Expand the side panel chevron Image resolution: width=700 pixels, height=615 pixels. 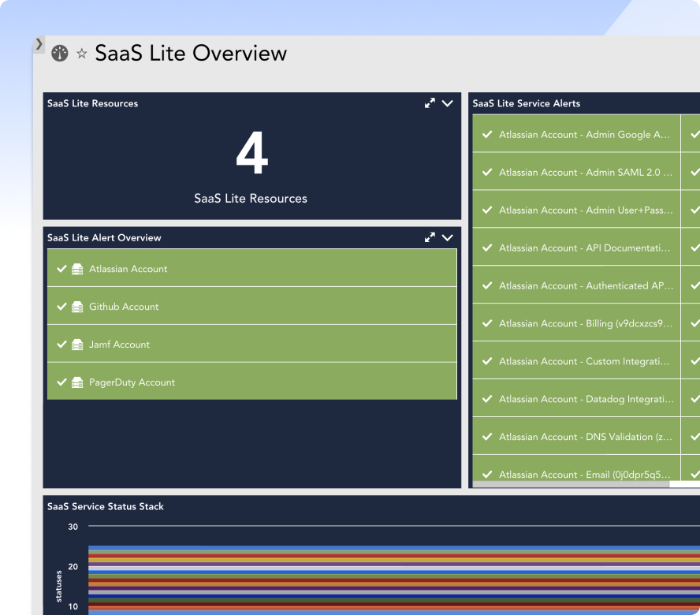click(x=39, y=44)
